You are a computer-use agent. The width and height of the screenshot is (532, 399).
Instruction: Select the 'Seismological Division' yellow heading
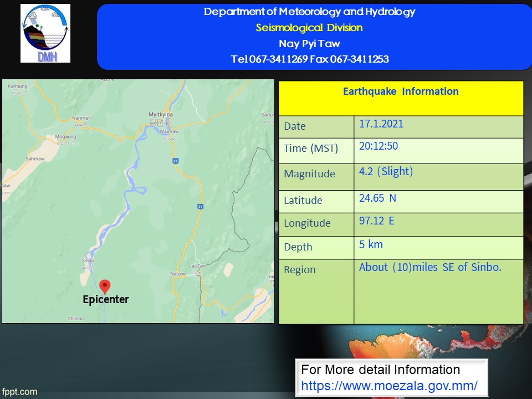coord(309,28)
